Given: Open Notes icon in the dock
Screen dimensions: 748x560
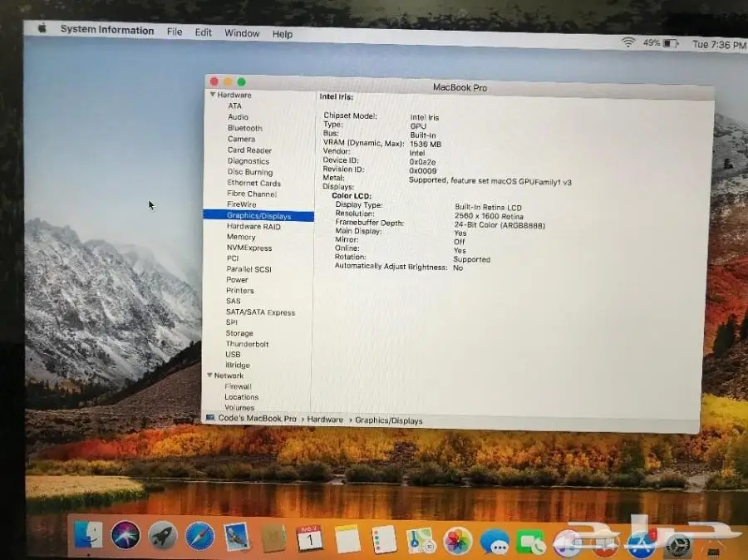Looking at the screenshot, I should 347,539.
